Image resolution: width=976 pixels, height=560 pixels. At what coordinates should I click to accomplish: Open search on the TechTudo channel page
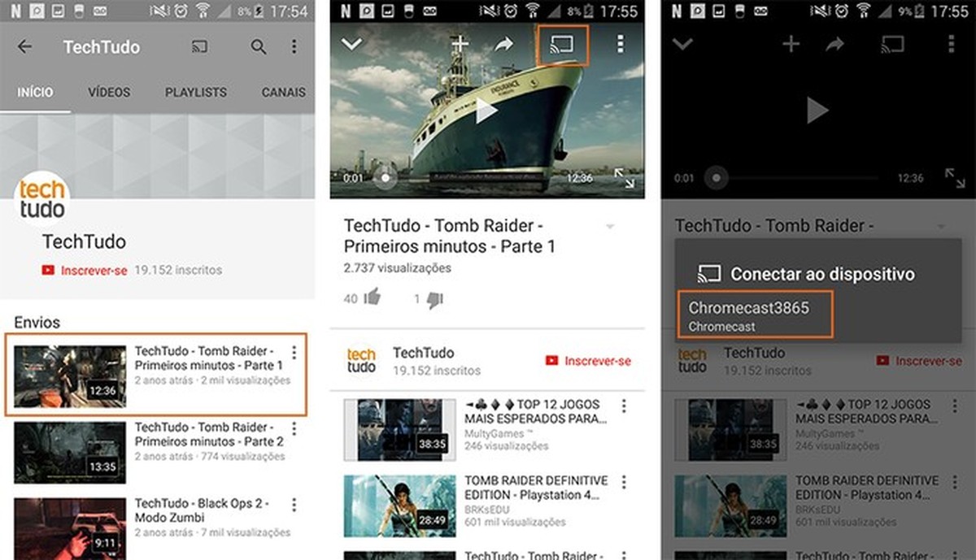click(x=258, y=47)
